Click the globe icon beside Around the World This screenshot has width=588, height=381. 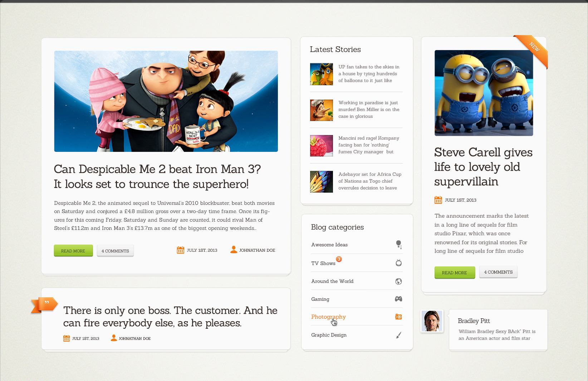coord(398,281)
